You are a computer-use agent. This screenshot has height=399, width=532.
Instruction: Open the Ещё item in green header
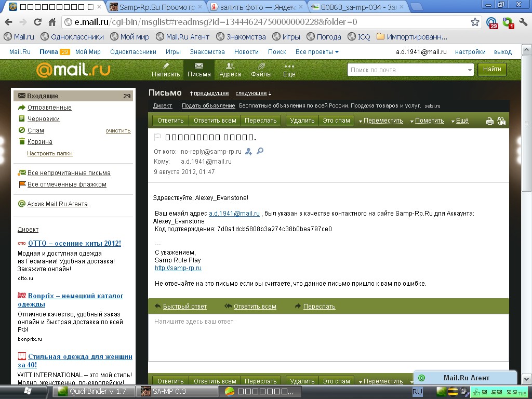(289, 70)
